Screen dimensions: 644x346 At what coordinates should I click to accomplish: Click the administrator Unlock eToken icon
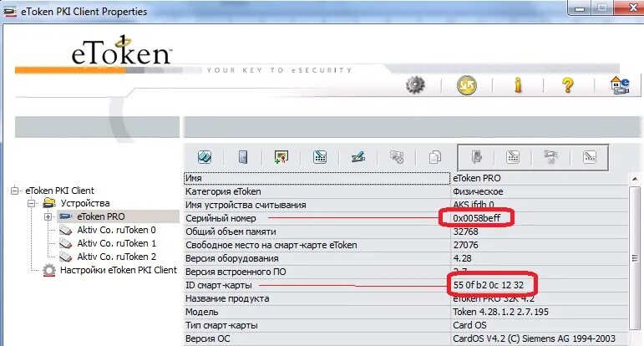pyautogui.click(x=550, y=157)
